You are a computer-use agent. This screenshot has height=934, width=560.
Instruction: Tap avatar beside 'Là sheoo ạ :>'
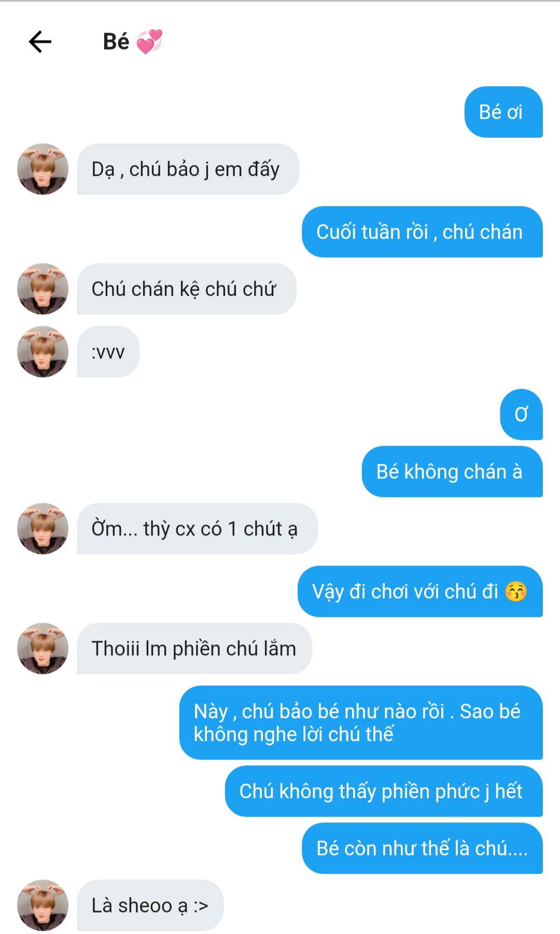(x=43, y=905)
